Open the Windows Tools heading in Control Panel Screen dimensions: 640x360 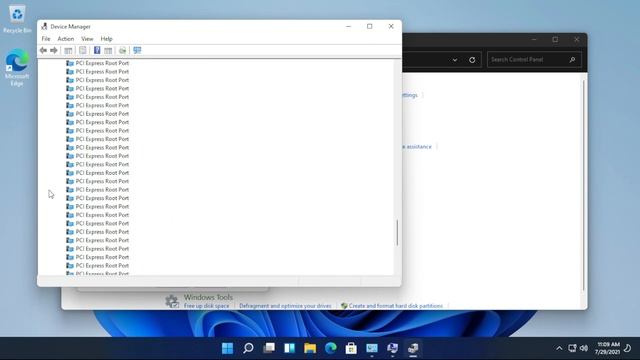coord(208,297)
